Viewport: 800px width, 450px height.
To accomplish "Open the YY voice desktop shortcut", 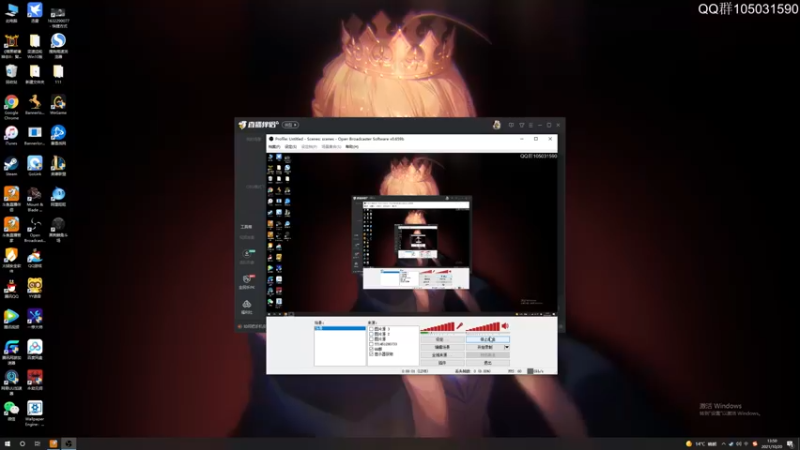I will click(34, 286).
